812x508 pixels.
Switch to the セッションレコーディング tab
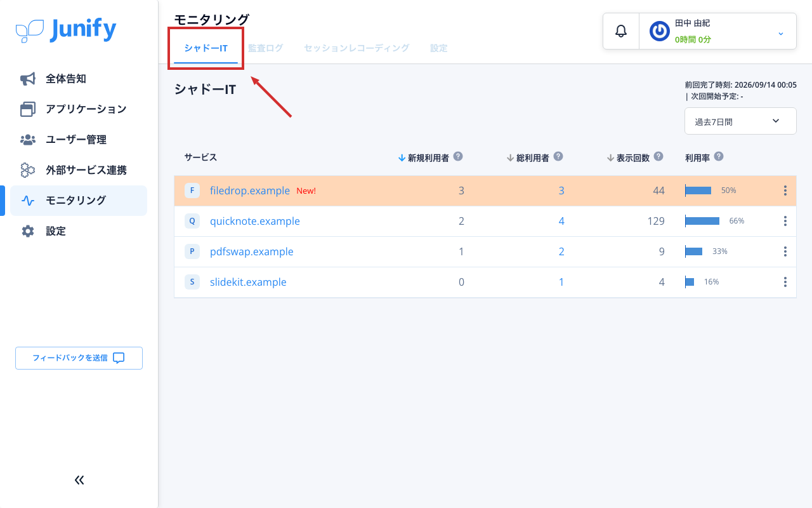point(357,48)
